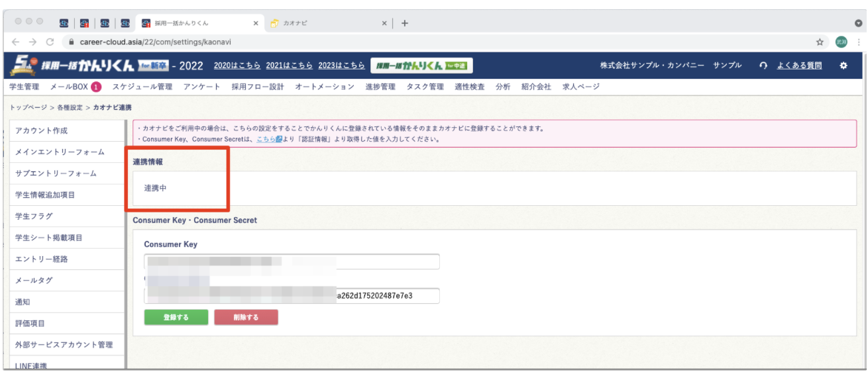
Task: Switch to the カオナビ browser tab
Action: point(328,23)
